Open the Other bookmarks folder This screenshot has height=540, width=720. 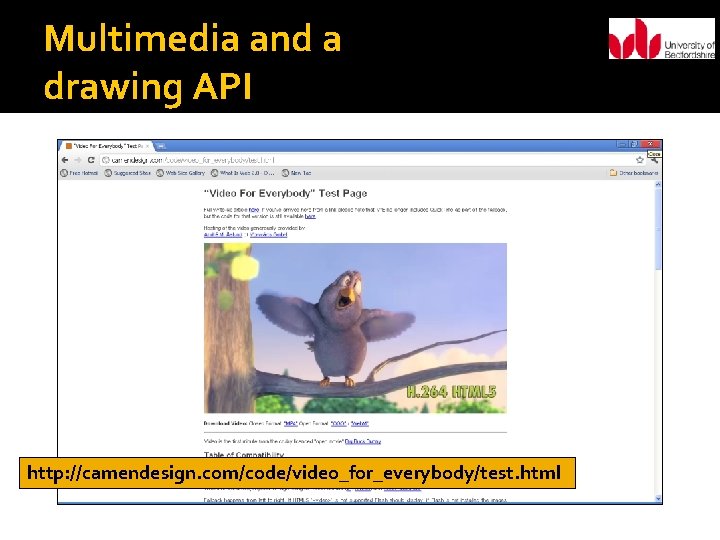coord(634,173)
